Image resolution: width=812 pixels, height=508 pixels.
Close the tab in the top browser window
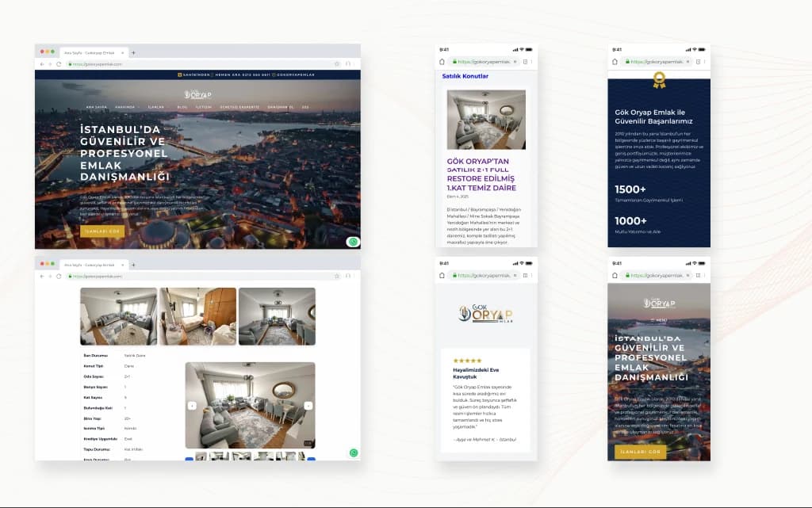coord(122,53)
